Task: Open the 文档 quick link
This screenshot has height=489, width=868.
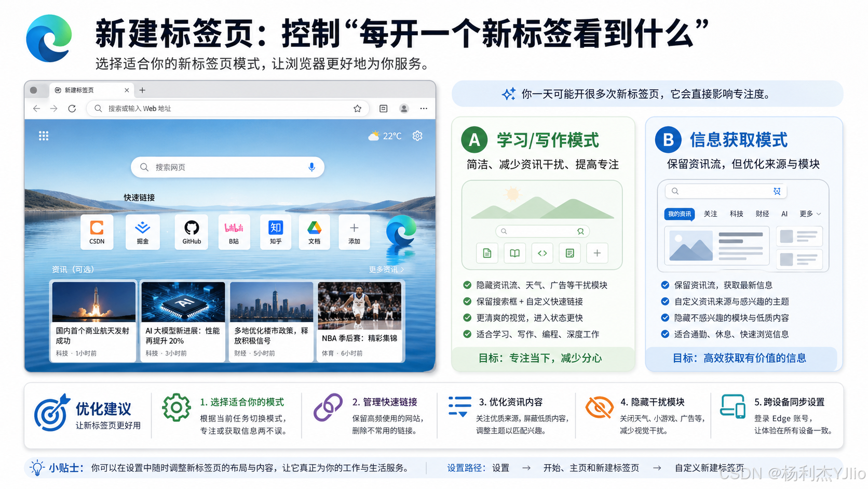Action: coord(315,232)
